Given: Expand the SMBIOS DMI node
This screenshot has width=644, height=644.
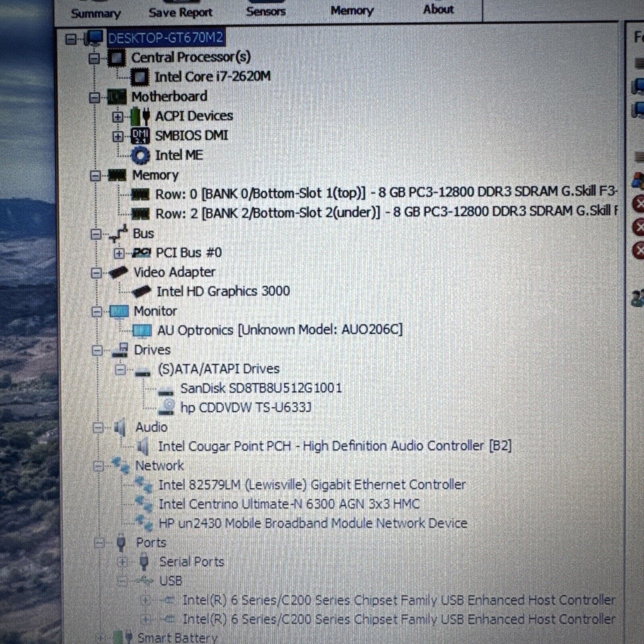Looking at the screenshot, I should tap(118, 136).
